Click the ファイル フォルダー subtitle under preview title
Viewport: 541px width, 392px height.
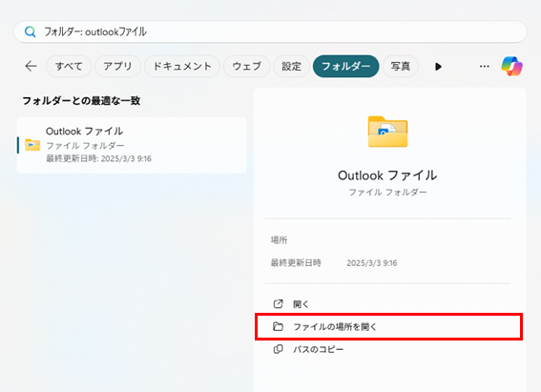387,192
